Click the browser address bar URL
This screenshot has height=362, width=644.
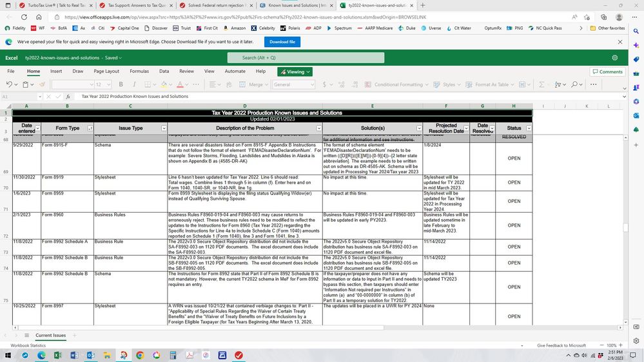245,17
